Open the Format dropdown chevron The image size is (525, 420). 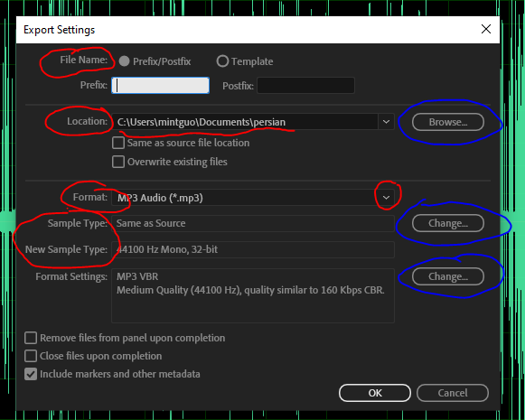(386, 198)
